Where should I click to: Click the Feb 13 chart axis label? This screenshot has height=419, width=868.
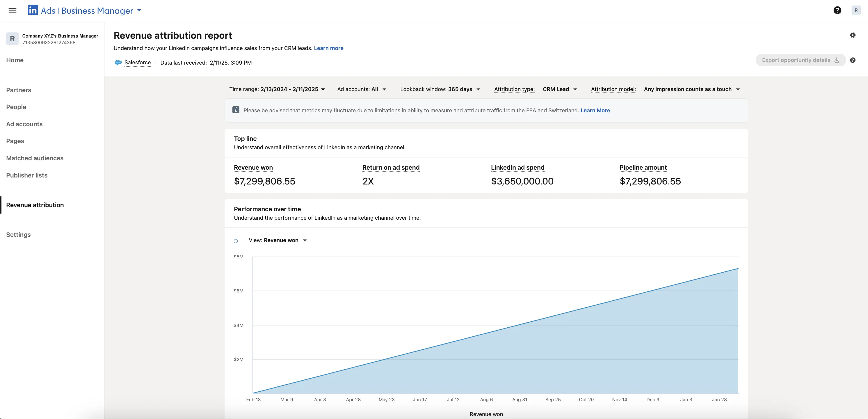click(253, 400)
